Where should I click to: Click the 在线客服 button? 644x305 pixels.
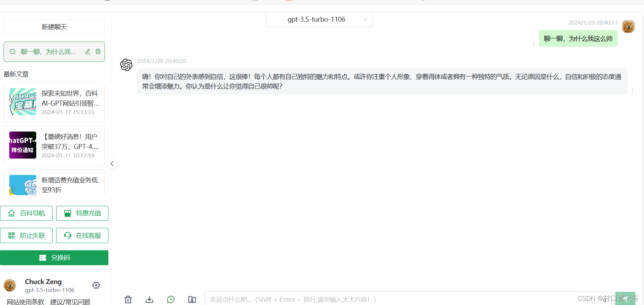(x=82, y=235)
